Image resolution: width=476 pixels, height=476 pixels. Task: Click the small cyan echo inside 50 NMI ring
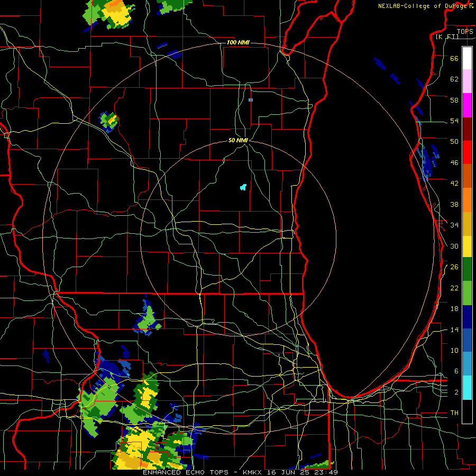pos(243,187)
